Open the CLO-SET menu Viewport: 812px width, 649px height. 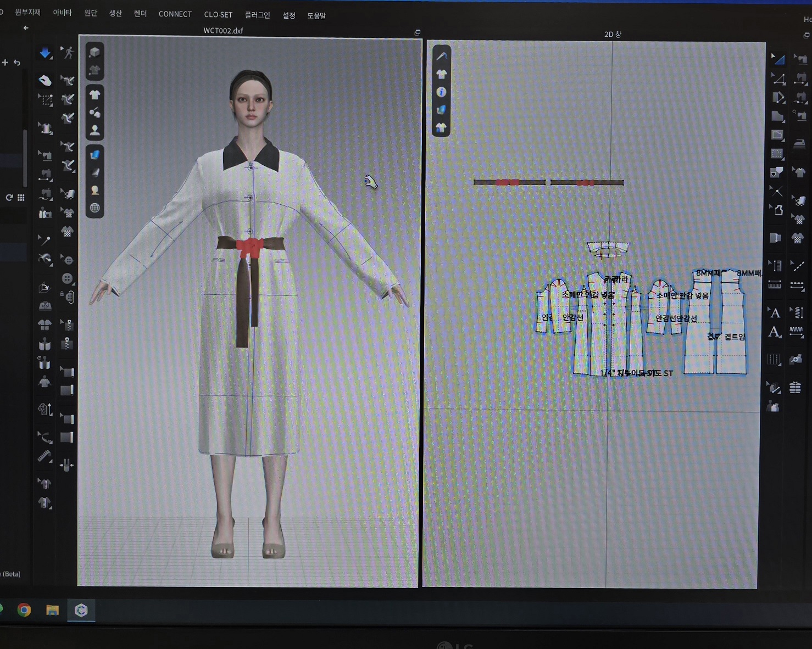pos(218,15)
